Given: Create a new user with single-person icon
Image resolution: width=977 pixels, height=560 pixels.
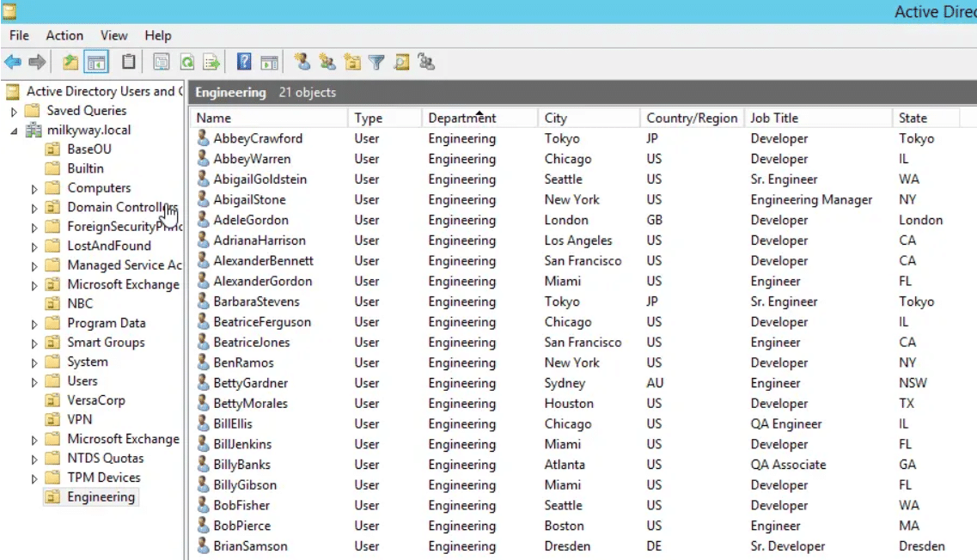Looking at the screenshot, I should (302, 62).
